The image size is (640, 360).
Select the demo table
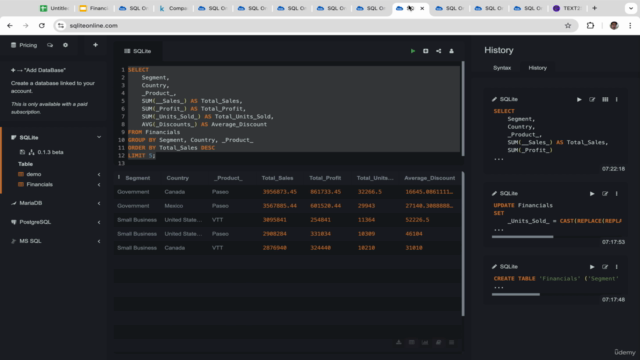34,174
